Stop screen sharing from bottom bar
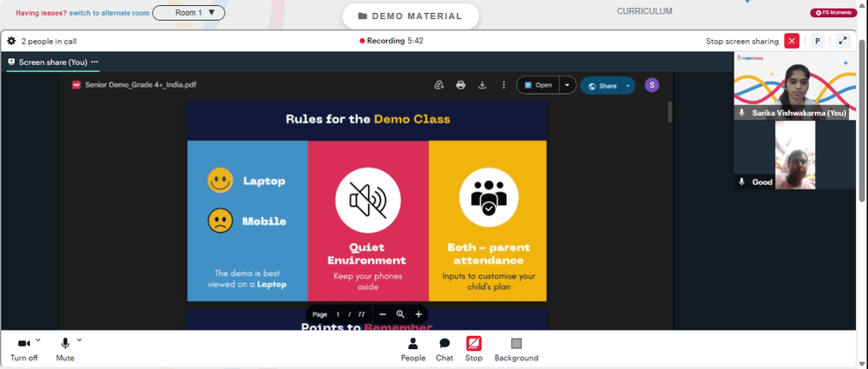Screen dimensions: 868x369 (474, 350)
